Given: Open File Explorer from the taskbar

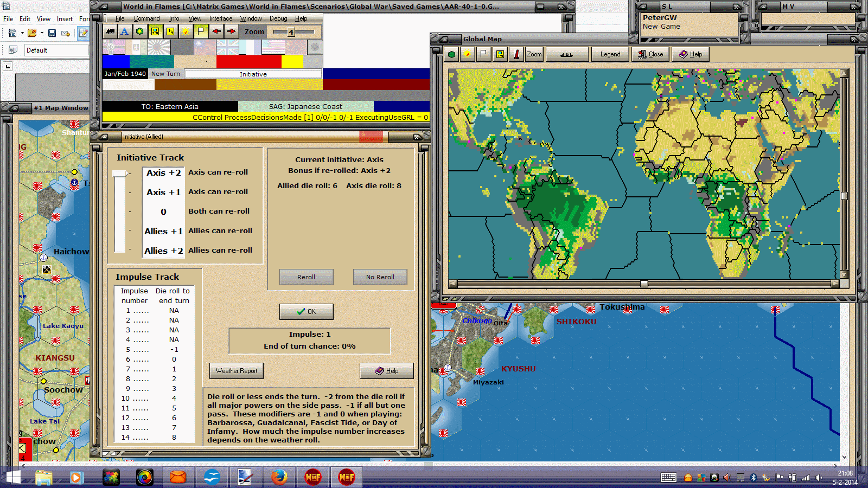Looking at the screenshot, I should coord(44,478).
